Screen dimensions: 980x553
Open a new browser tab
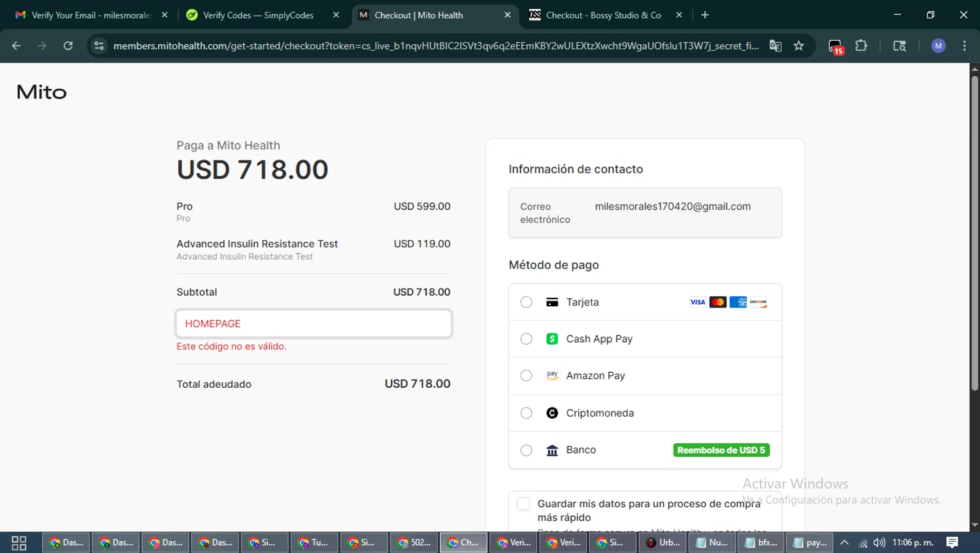pos(705,15)
